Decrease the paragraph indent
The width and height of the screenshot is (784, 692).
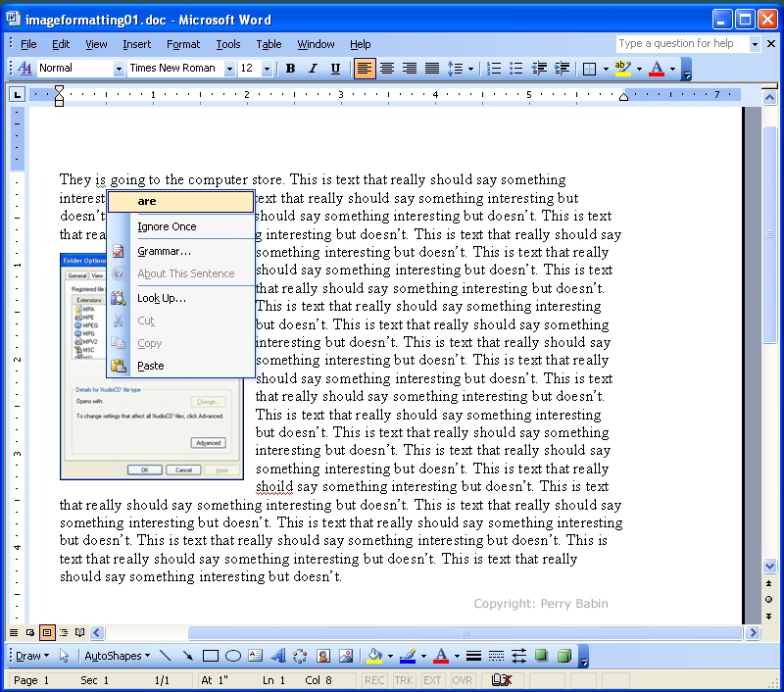click(x=539, y=68)
